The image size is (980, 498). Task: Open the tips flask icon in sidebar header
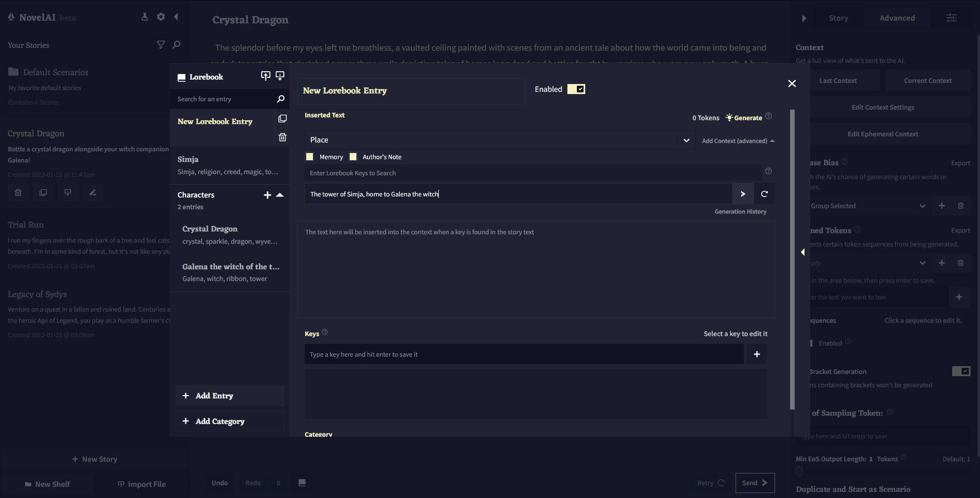click(145, 17)
